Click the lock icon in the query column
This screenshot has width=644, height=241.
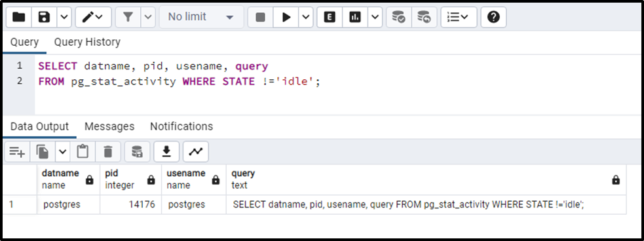(616, 180)
